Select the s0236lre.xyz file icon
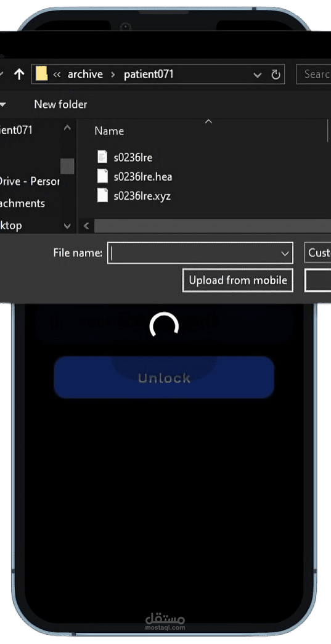331x644 pixels. [x=102, y=195]
